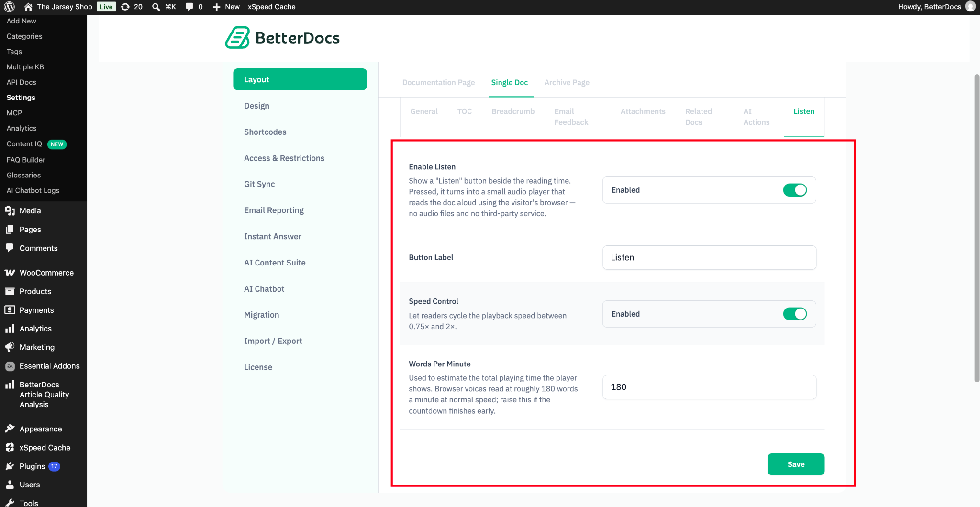Go to Access & Restrictions settings
The height and width of the screenshot is (507, 980).
pos(284,158)
